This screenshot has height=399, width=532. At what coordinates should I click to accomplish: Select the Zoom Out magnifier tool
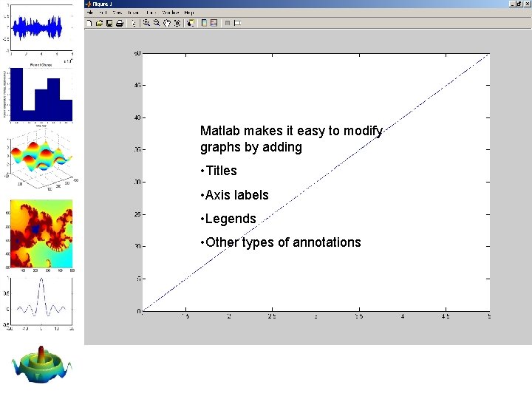click(x=157, y=23)
